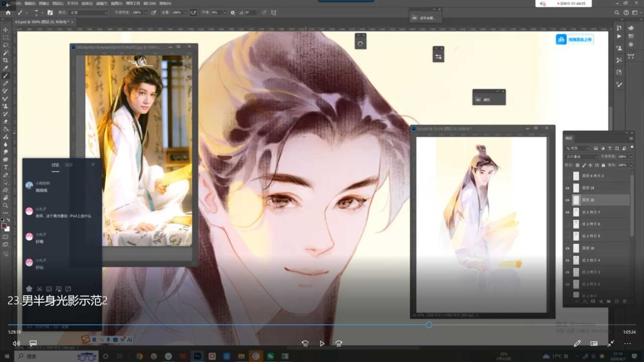Select the Zoom tool

5,206
